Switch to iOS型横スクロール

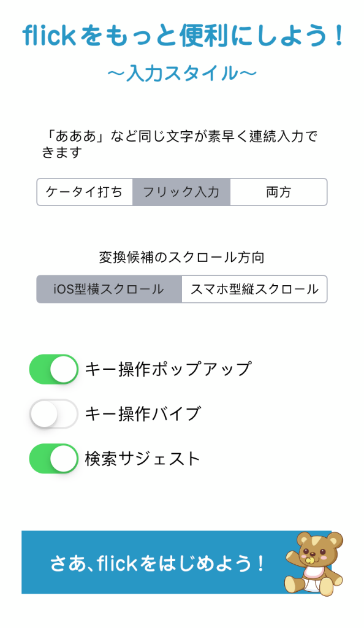109,289
